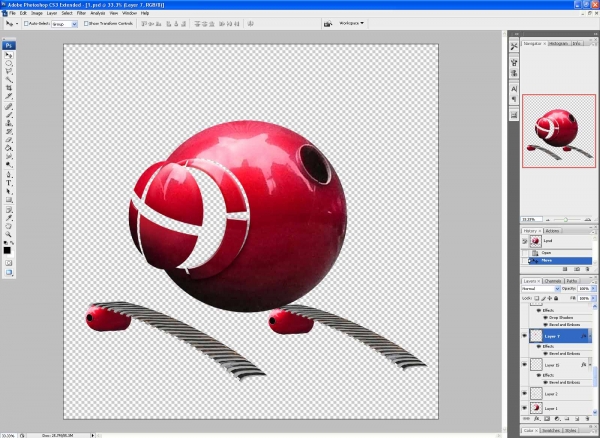This screenshot has height=438, width=600.
Task: Click the Go to Bridge icon
Action: (x=328, y=24)
